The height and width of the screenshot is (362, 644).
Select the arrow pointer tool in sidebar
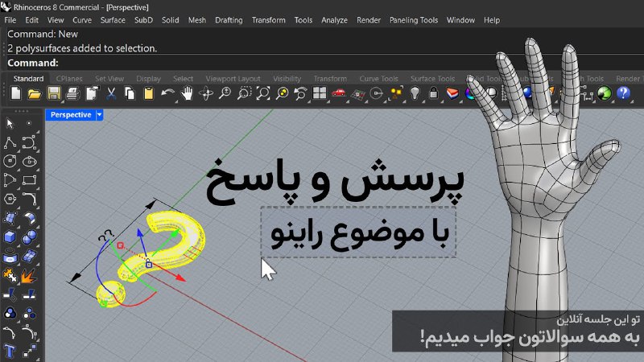click(x=10, y=124)
